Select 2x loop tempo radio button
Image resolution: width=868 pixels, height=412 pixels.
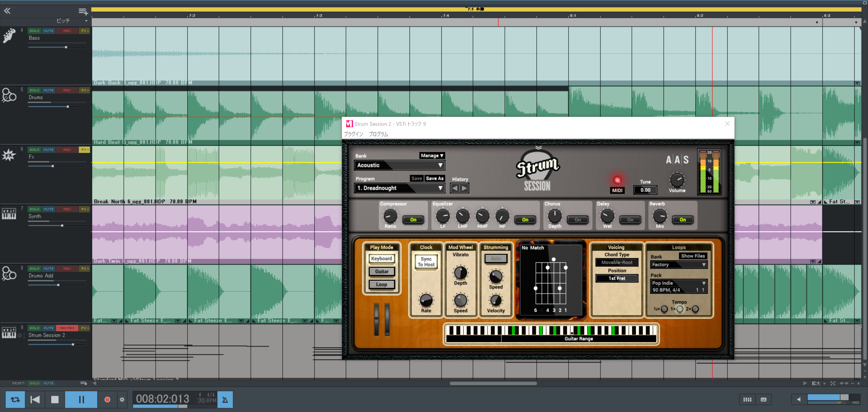pyautogui.click(x=695, y=309)
